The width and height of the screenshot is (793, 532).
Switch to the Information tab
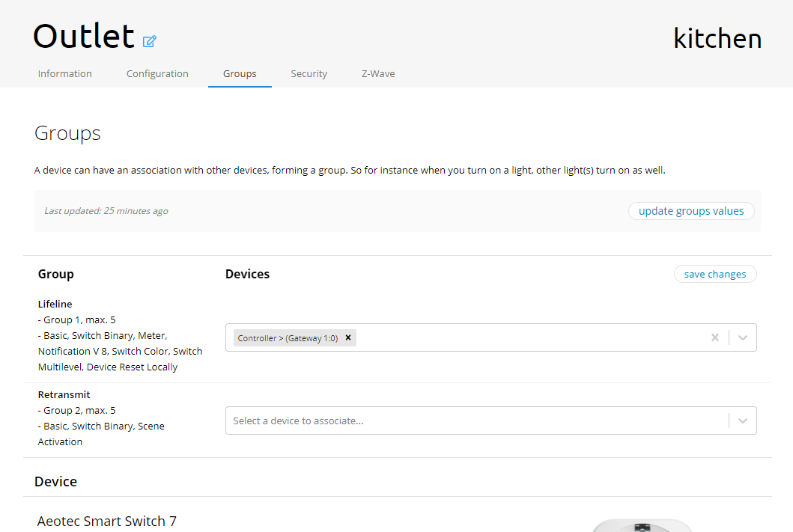tap(65, 73)
